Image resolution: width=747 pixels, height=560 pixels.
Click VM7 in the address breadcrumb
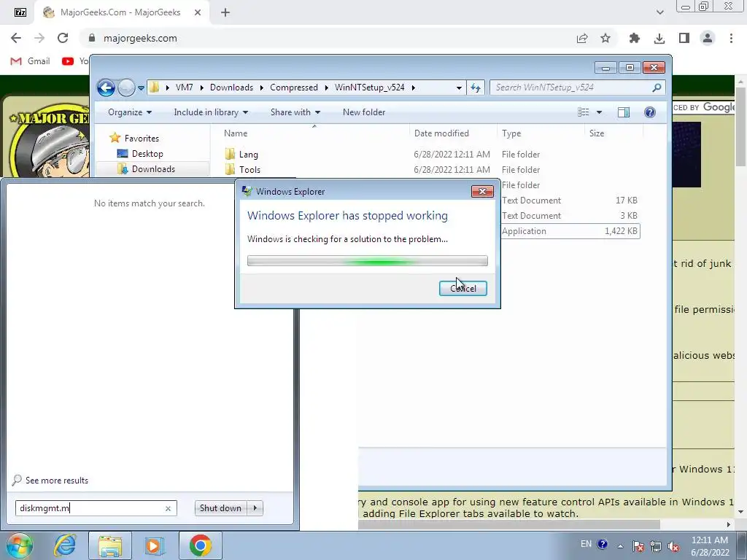(184, 87)
